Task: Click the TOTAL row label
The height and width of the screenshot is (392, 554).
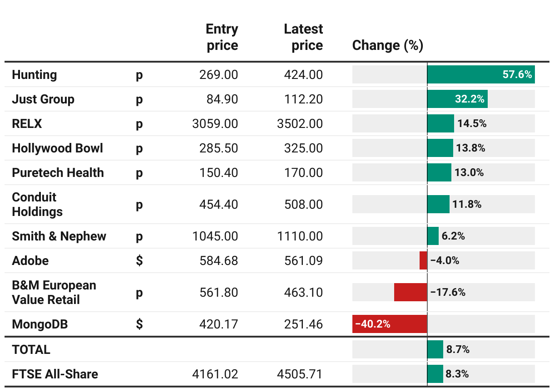Action: pyautogui.click(x=31, y=350)
